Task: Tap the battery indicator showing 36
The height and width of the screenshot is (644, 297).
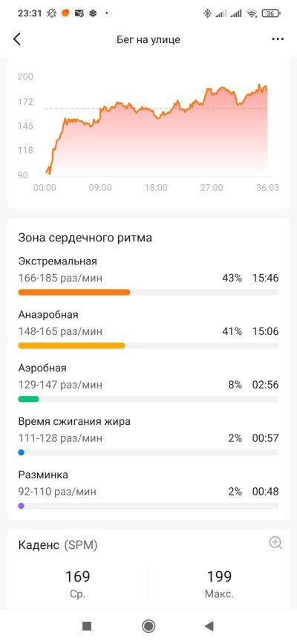Action: coord(271,13)
